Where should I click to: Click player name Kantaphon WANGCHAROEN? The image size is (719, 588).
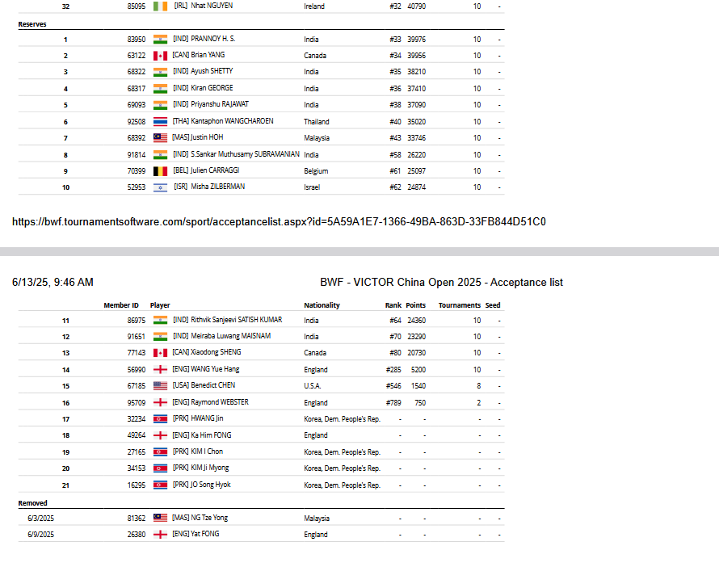(x=232, y=121)
